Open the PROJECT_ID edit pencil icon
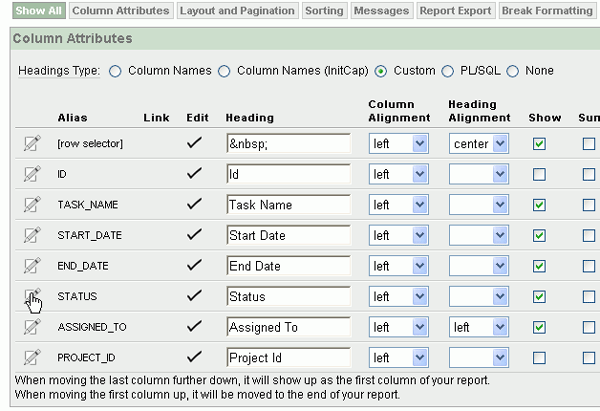The image size is (600, 411). [32, 357]
